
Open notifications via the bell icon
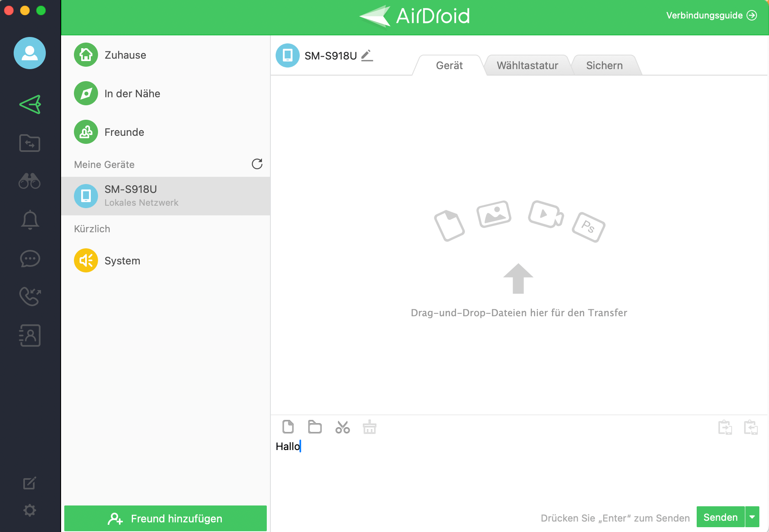(30, 219)
